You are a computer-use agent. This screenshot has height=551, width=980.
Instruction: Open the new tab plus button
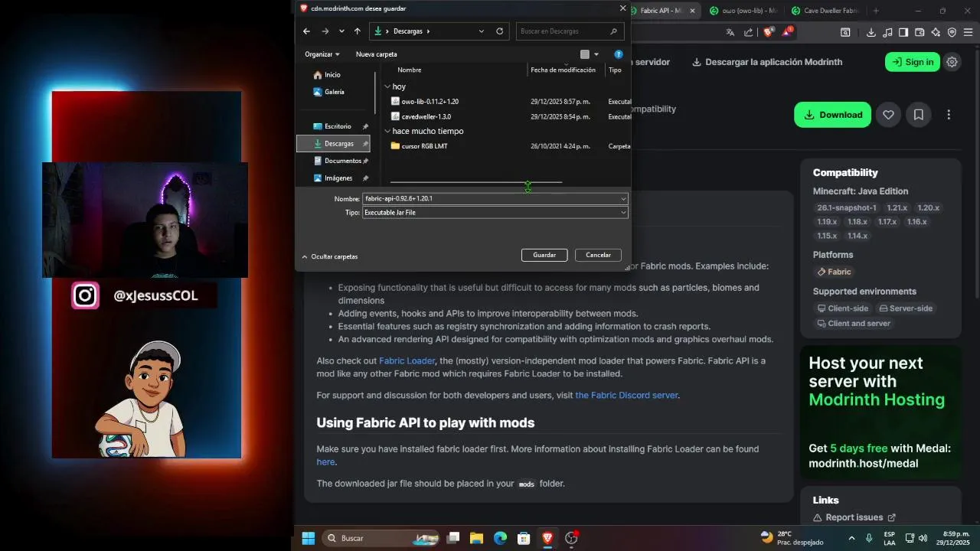point(876,11)
